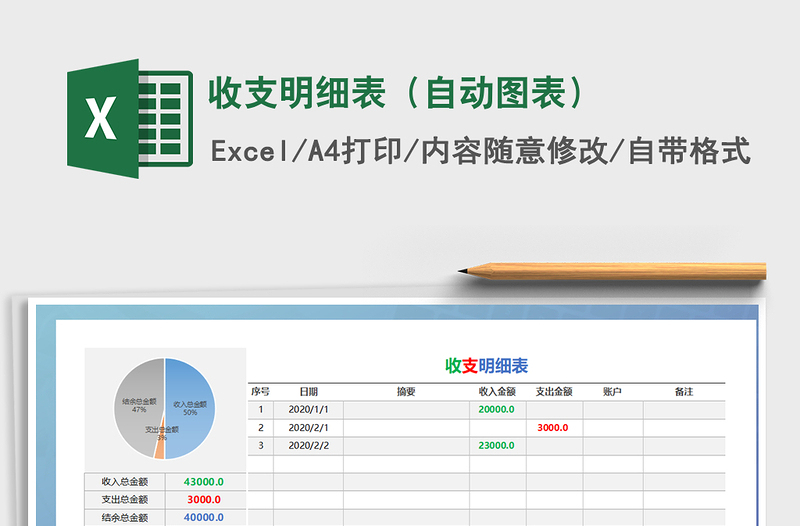
Task: Click the 支出金额 column header
Action: [554, 392]
